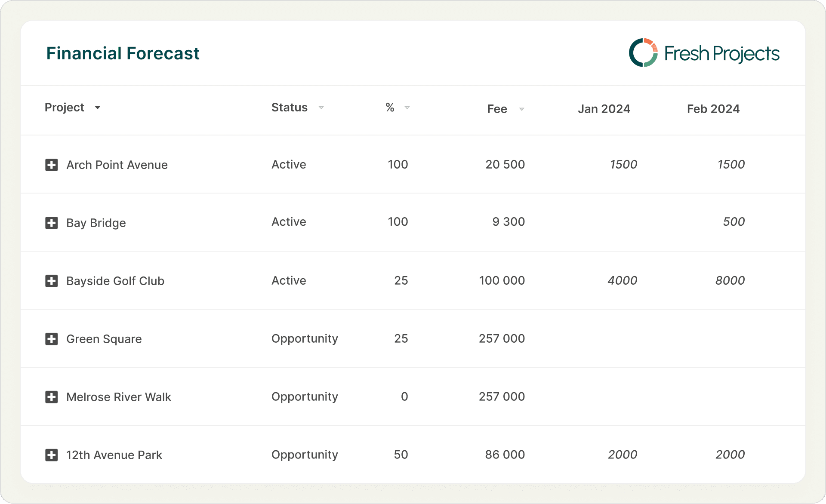
Task: Click plus icon beside Melrose River Walk
Action: click(x=52, y=397)
